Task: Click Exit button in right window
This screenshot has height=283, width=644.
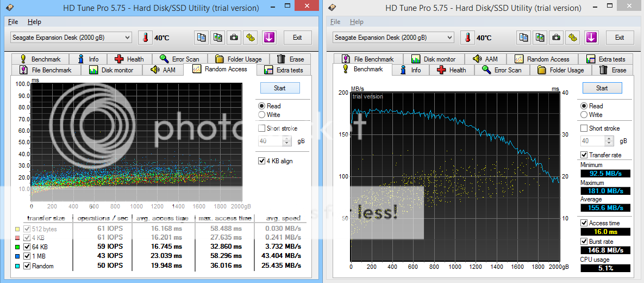Action: (620, 38)
